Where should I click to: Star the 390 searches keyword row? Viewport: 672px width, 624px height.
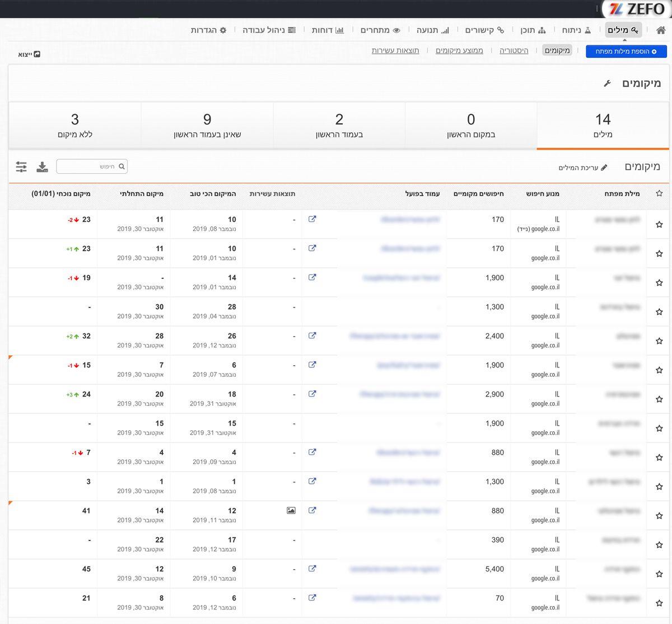[x=659, y=545]
